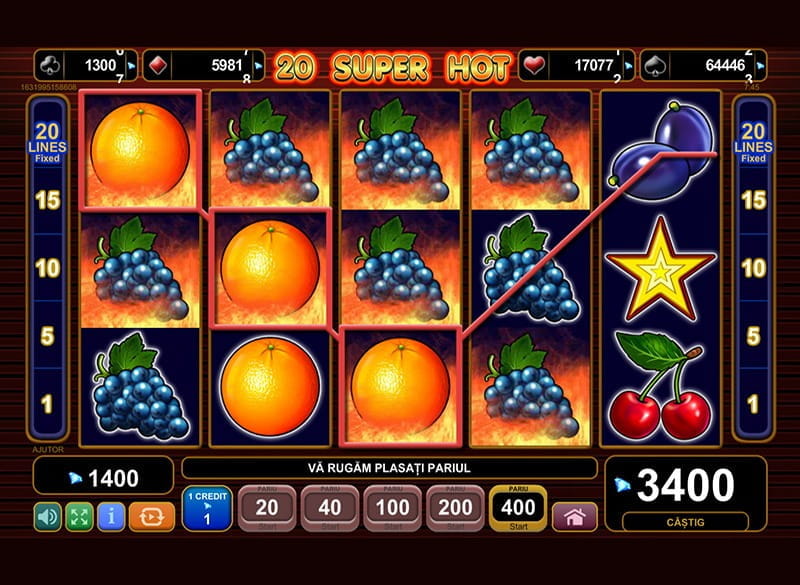Open the spades jackpot counter showing 64446
Viewport: 800px width, 585px height.
pyautogui.click(x=704, y=65)
